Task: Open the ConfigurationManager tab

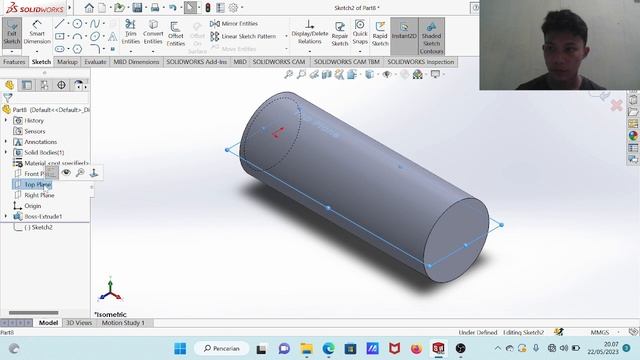Action: point(44,85)
